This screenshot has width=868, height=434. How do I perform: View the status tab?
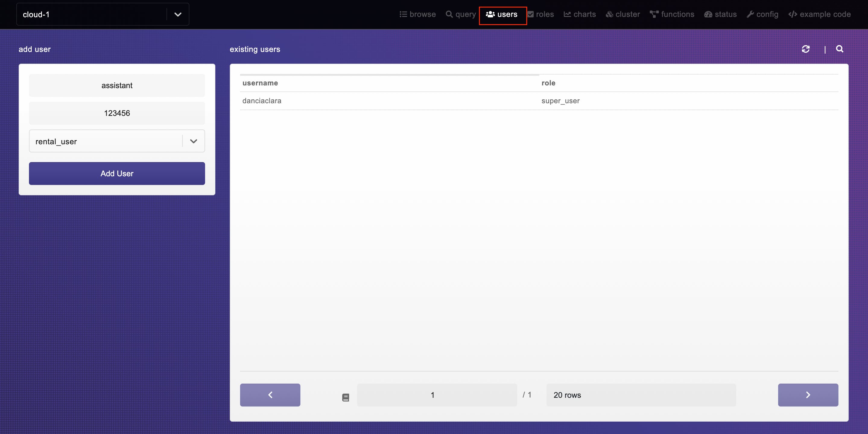coord(721,14)
